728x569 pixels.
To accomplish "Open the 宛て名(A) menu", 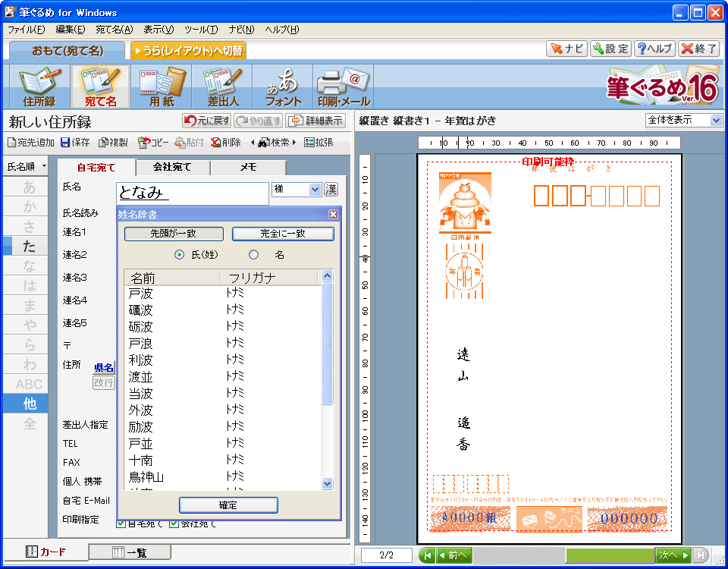I will (x=115, y=30).
